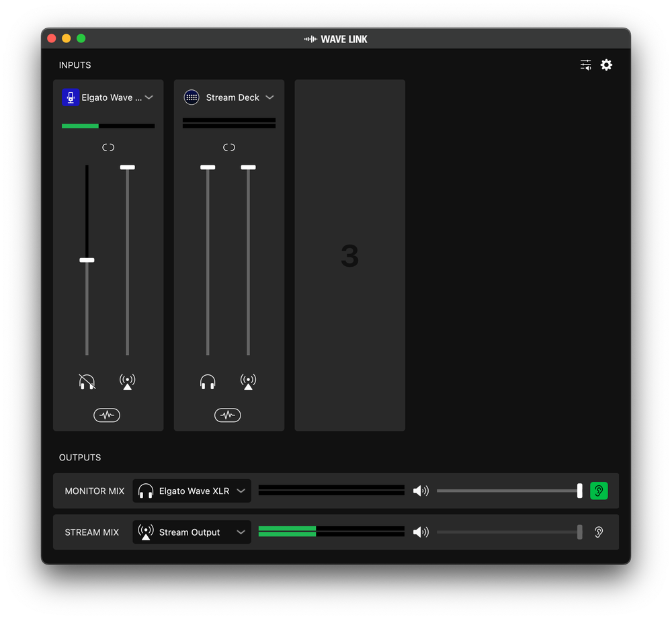Click the Stream Deck channel icon
The image size is (672, 619).
[192, 97]
